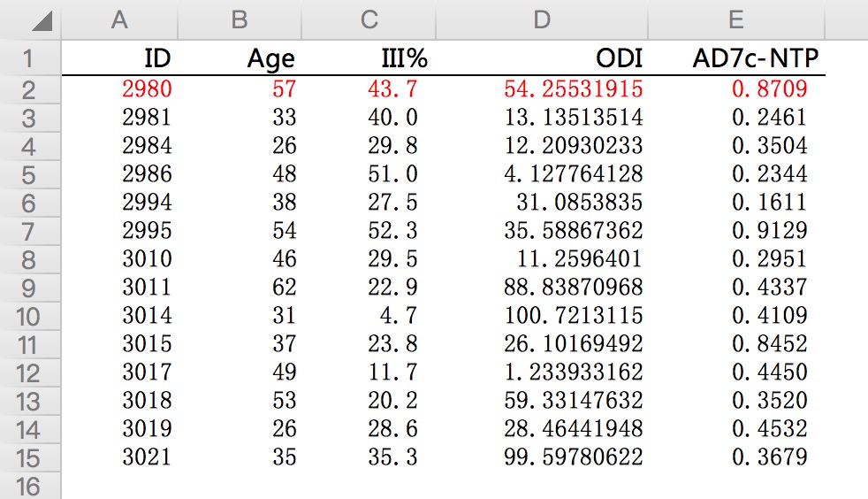868x499 pixels.
Task: Select column D header
Action: click(x=541, y=20)
